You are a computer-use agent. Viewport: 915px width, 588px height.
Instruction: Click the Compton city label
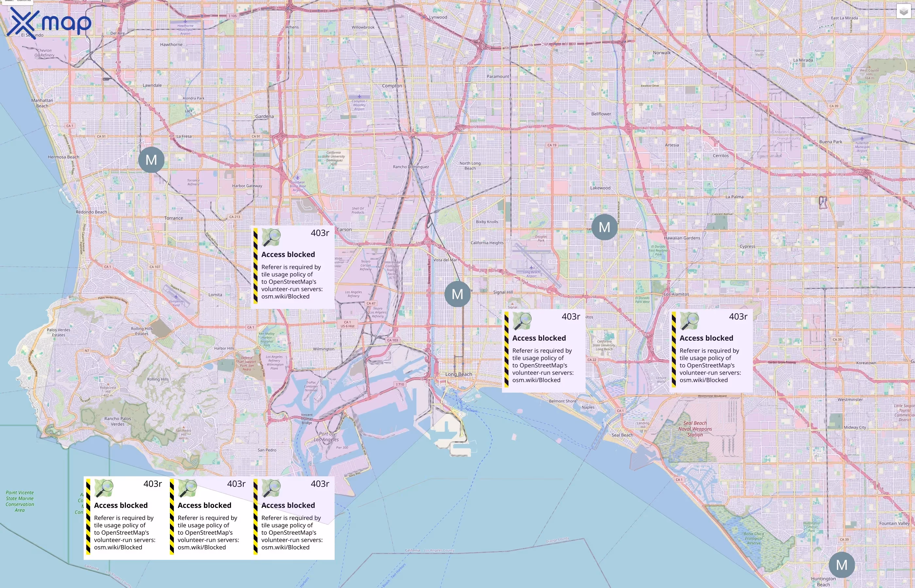(392, 86)
